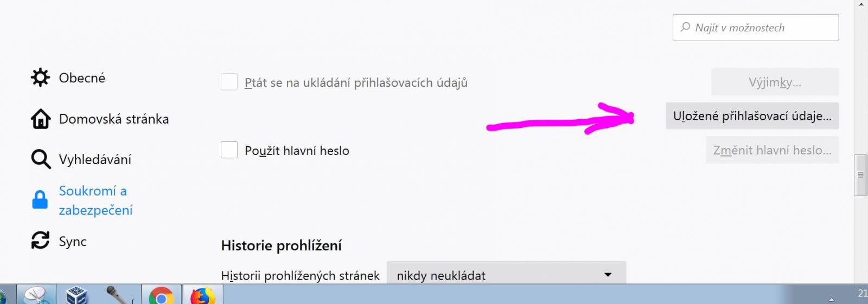The image size is (868, 304).
Task: Check Použít hlavní heslo checkbox
Action: pos(229,150)
